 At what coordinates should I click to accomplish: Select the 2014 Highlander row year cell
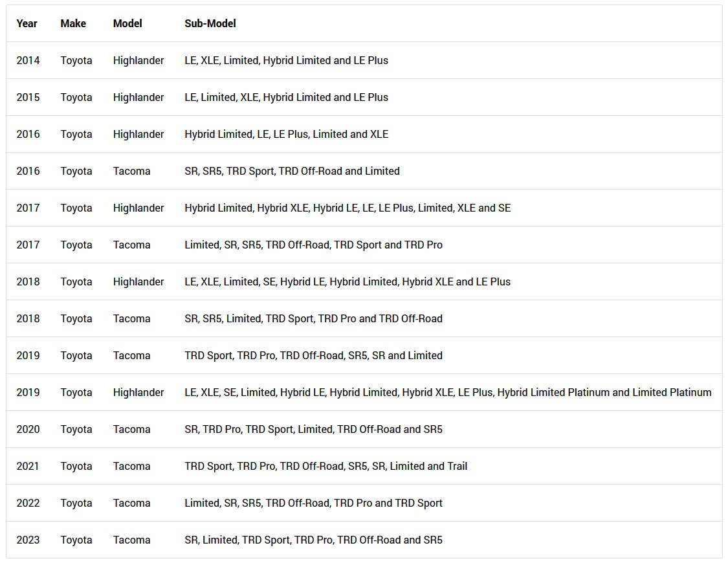(x=28, y=60)
